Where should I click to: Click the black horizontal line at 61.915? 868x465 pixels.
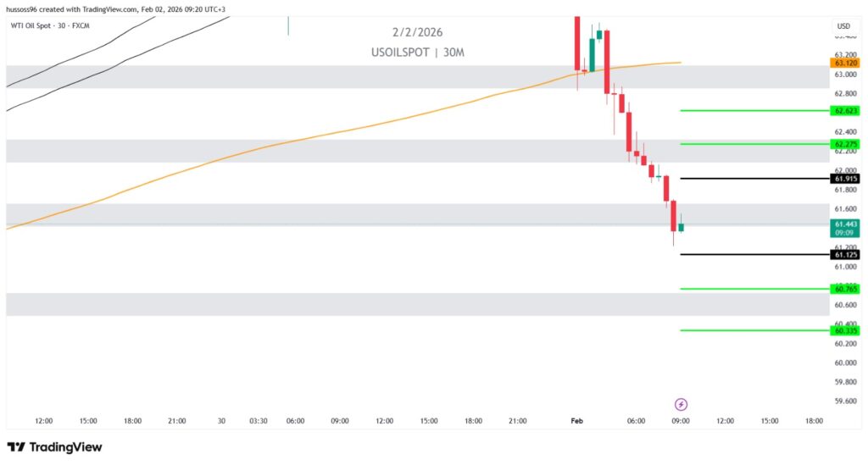[746, 179]
